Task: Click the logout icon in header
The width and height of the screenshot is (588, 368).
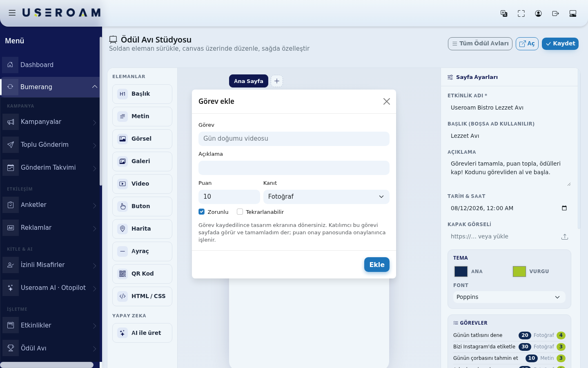Action: click(x=555, y=13)
